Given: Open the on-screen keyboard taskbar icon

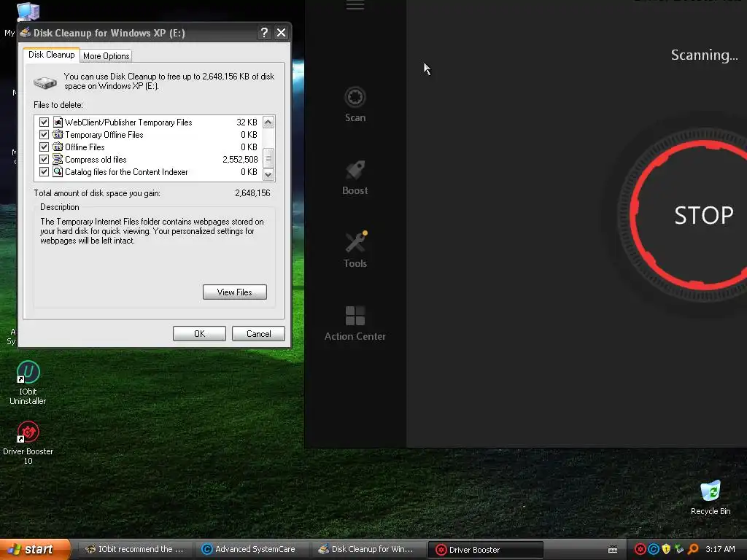Looking at the screenshot, I should click(x=613, y=550).
